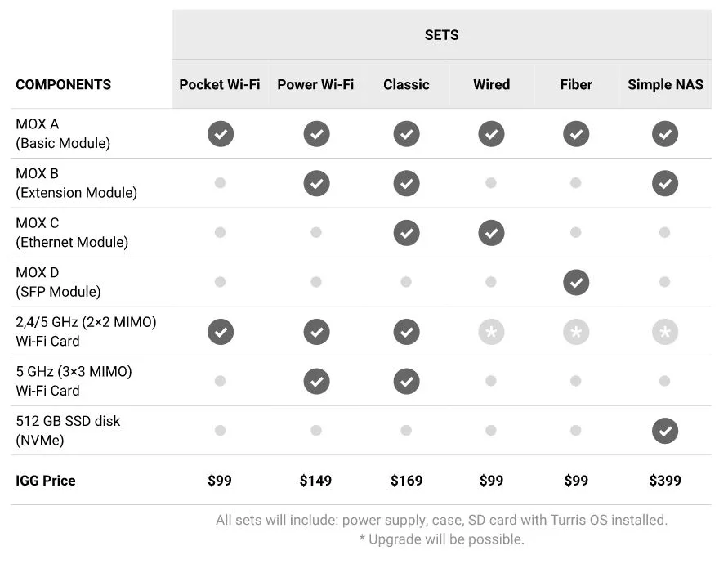Click the MOX C checkmark under Wired
This screenshot has width=728, height=564.
(491, 233)
